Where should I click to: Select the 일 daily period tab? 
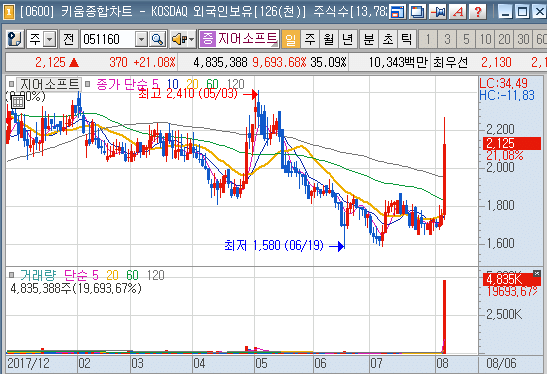point(290,39)
